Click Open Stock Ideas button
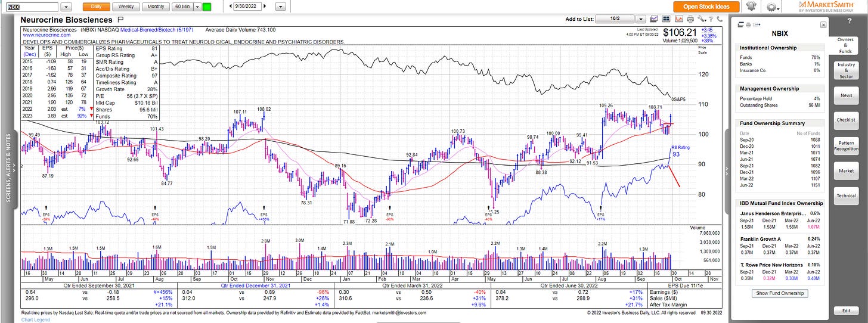This screenshot has height=323, width=868. coord(706,7)
